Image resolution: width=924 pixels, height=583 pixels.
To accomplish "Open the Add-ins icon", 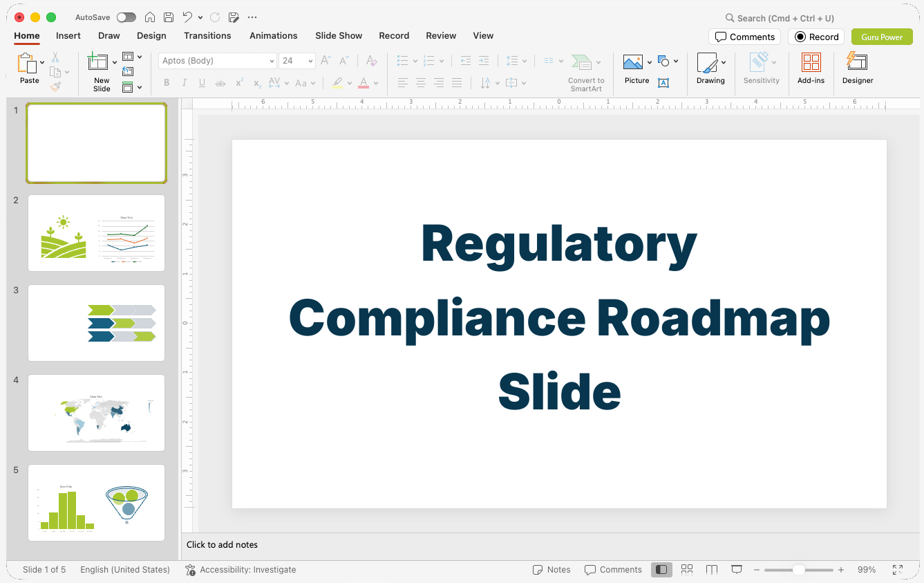I will coord(811,62).
